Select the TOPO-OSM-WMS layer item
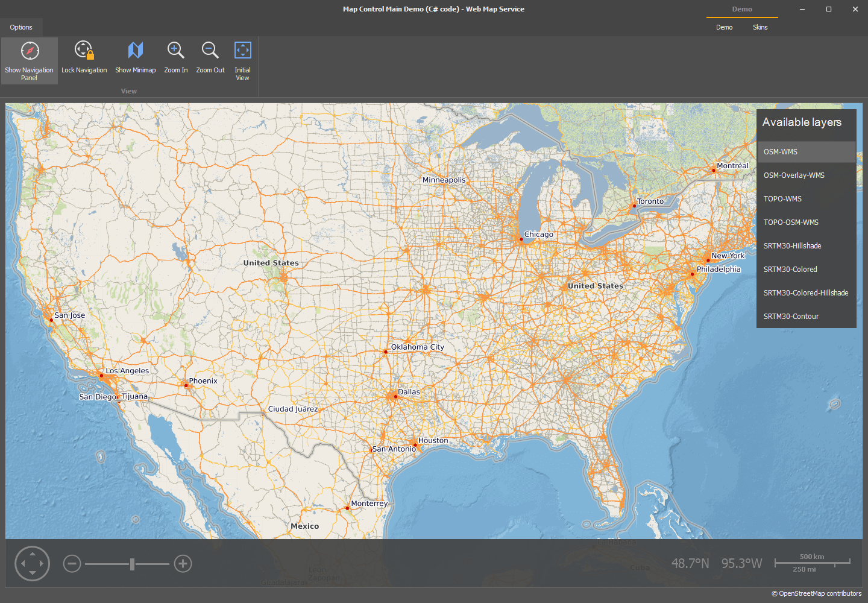The width and height of the screenshot is (868, 603). pos(790,222)
